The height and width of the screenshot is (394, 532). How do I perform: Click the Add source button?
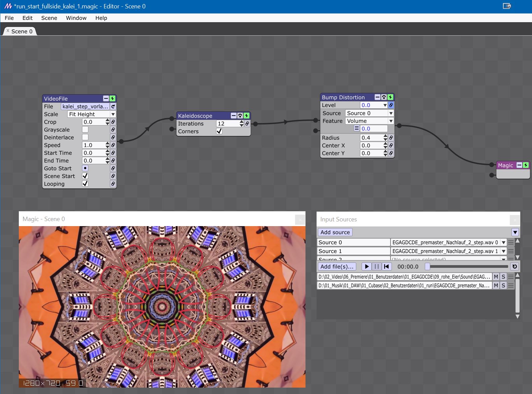click(x=335, y=232)
